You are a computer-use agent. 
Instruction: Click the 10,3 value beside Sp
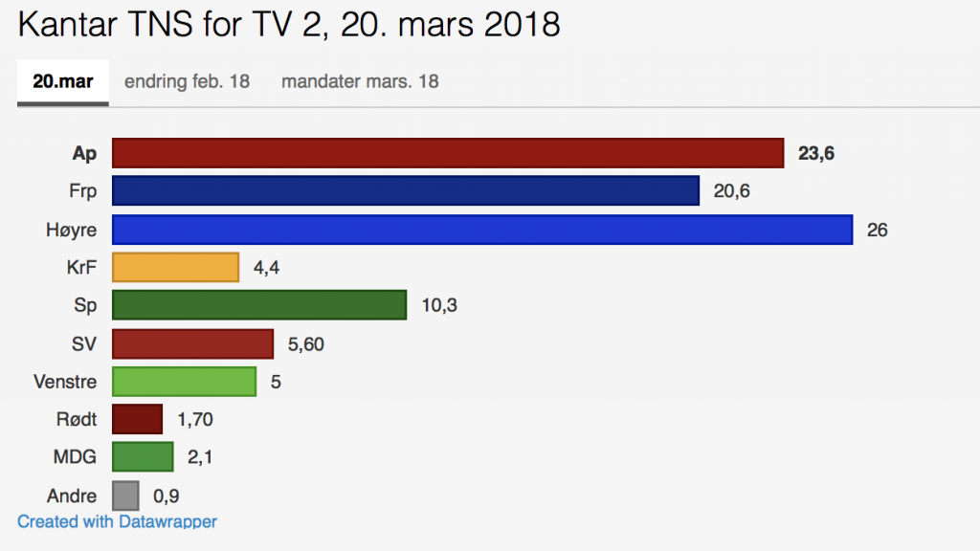pos(440,305)
